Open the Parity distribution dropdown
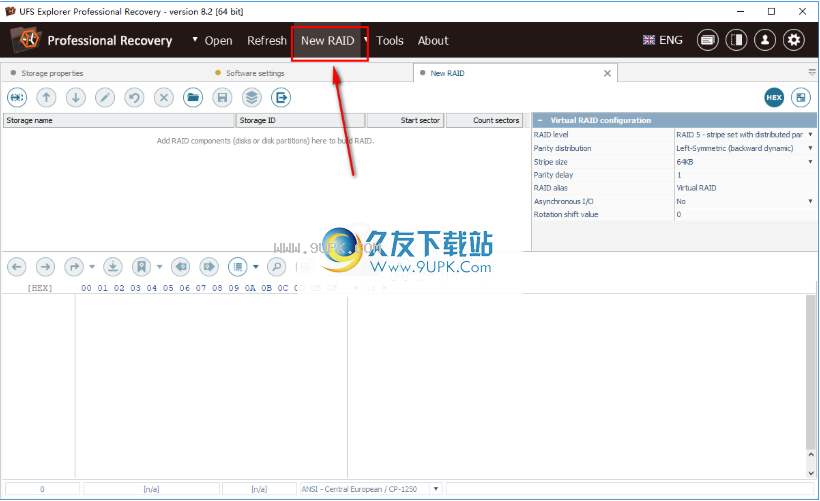The height and width of the screenshot is (501, 820). [811, 148]
